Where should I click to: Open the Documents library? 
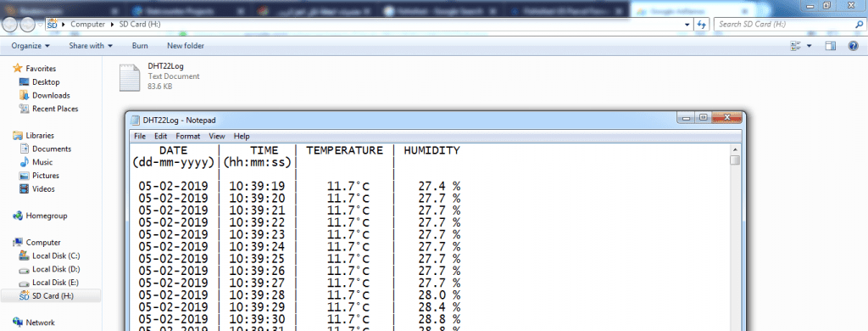tap(52, 149)
